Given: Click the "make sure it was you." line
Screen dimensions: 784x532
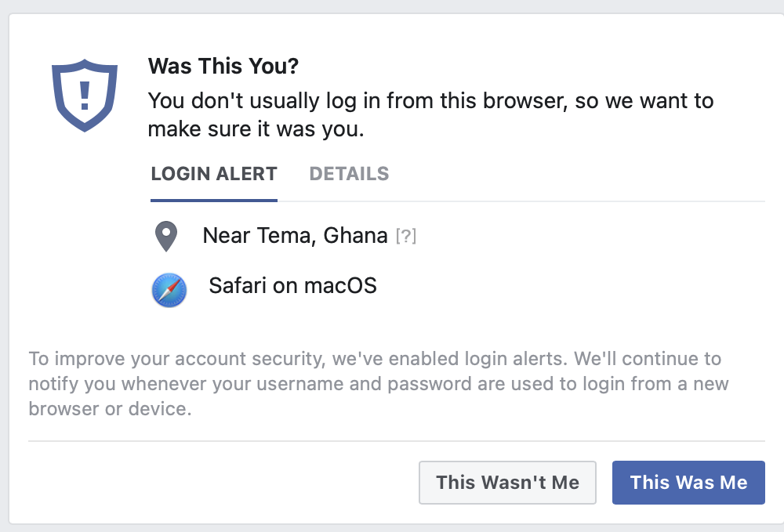Looking at the screenshot, I should 256,130.
